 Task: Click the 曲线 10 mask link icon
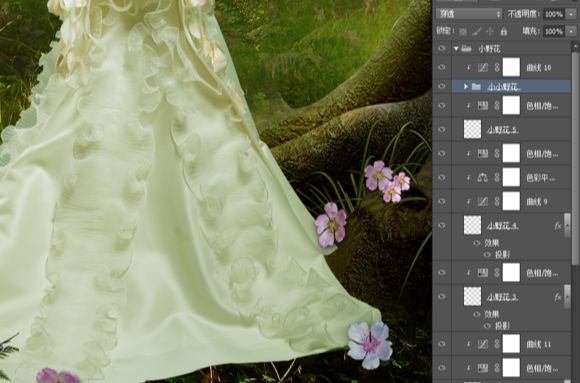tap(497, 67)
